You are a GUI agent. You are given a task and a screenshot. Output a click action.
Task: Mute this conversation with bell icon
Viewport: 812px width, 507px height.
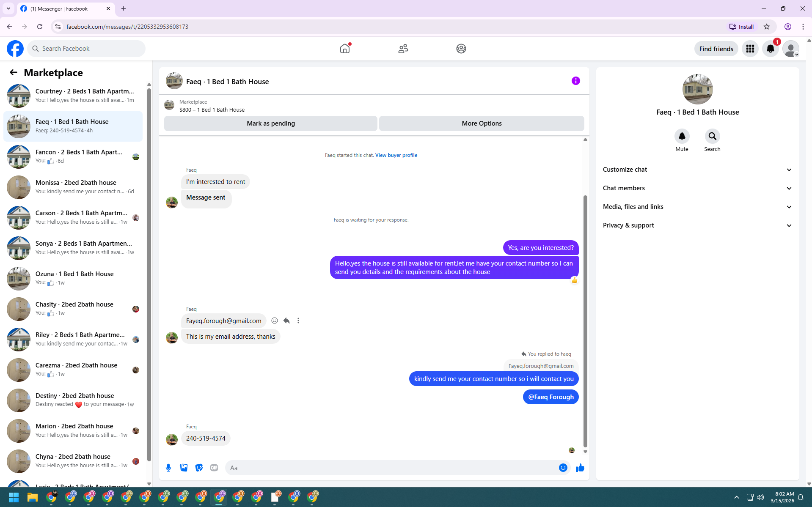[682, 136]
